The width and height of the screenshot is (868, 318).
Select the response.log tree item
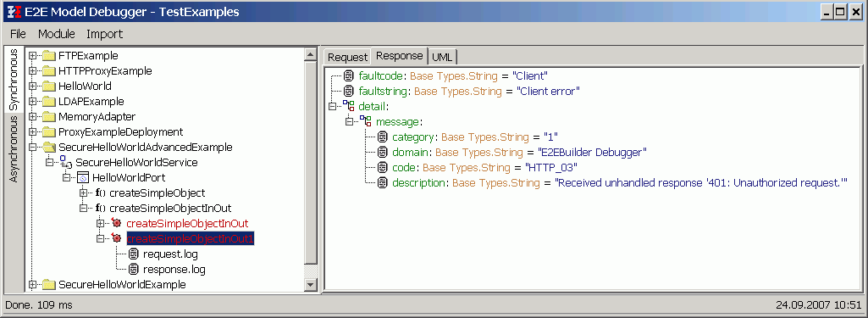[x=174, y=270]
